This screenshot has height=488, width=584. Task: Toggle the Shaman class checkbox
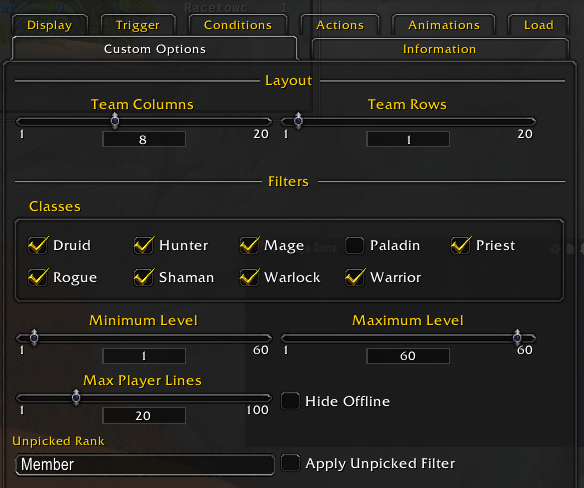[x=143, y=277]
